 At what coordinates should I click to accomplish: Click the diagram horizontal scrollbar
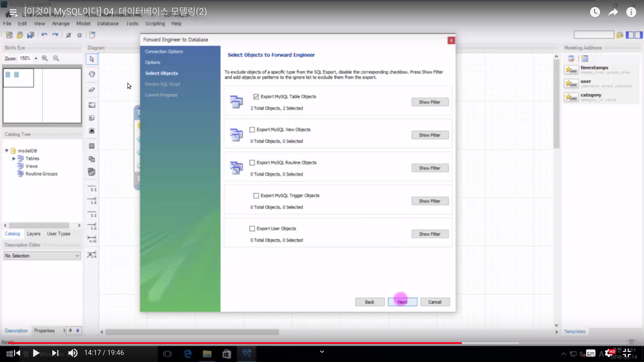192,332
